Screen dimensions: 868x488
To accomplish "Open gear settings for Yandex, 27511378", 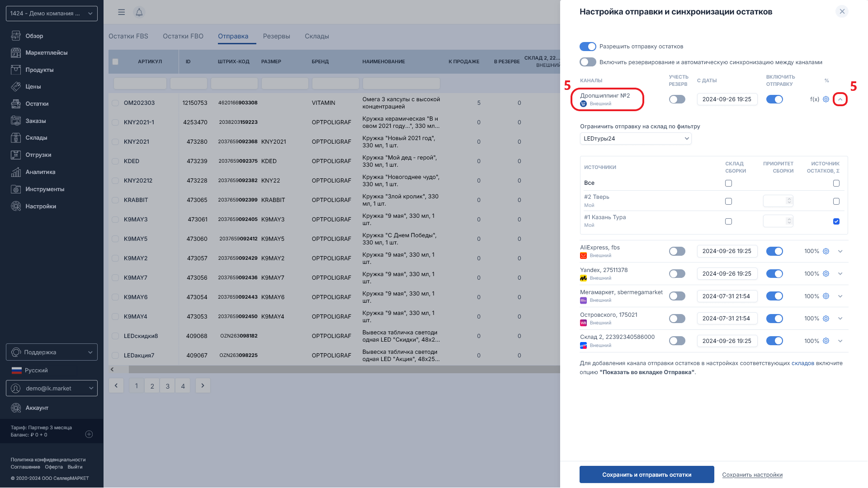I will pyautogui.click(x=826, y=274).
